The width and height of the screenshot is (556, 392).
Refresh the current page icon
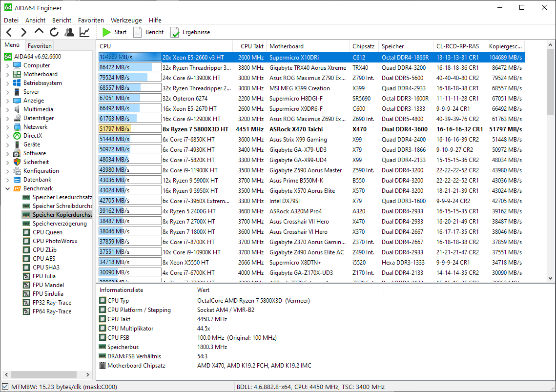[54, 32]
